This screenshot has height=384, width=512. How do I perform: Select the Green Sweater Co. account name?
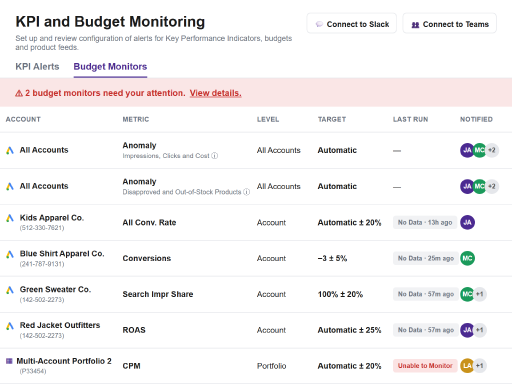tap(55, 289)
